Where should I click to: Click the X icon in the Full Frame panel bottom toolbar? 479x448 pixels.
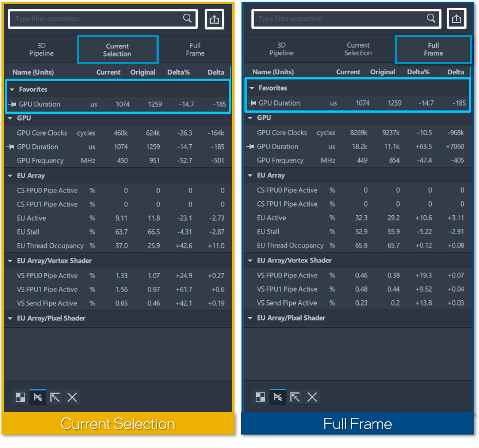click(x=312, y=397)
